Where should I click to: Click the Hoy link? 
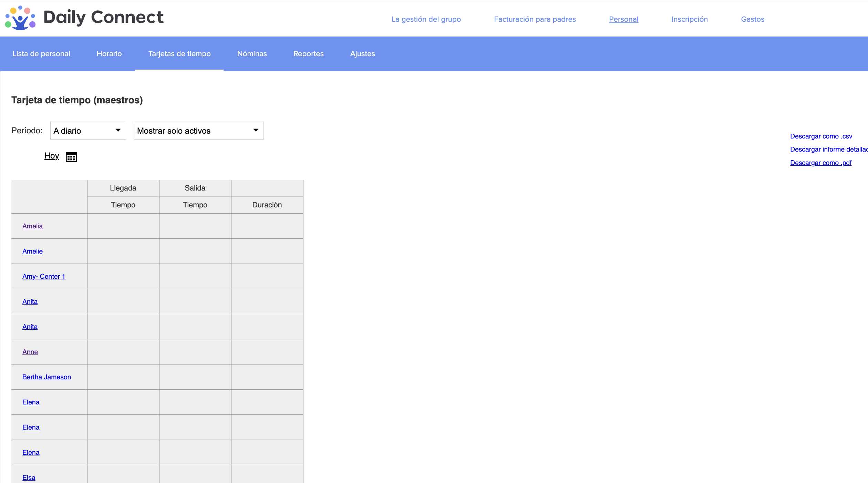[52, 156]
